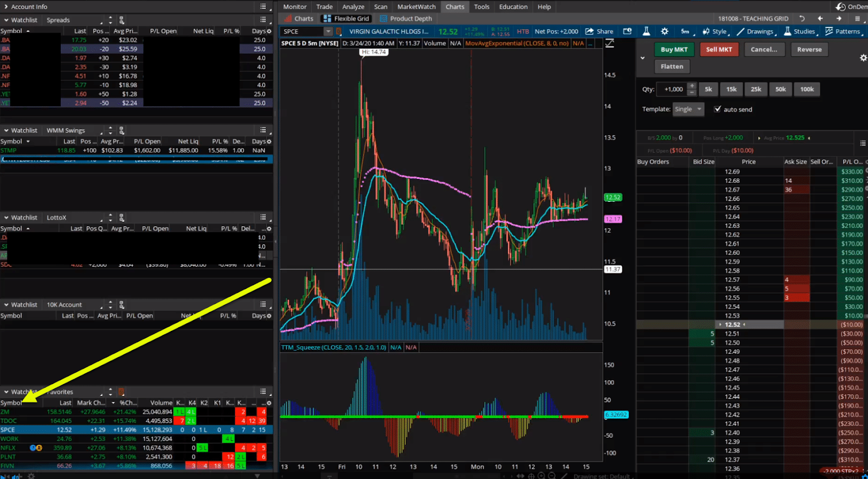Screen dimensions: 868x479
Task: Click the right arrow beside TEACHING GRID
Action: pos(839,18)
